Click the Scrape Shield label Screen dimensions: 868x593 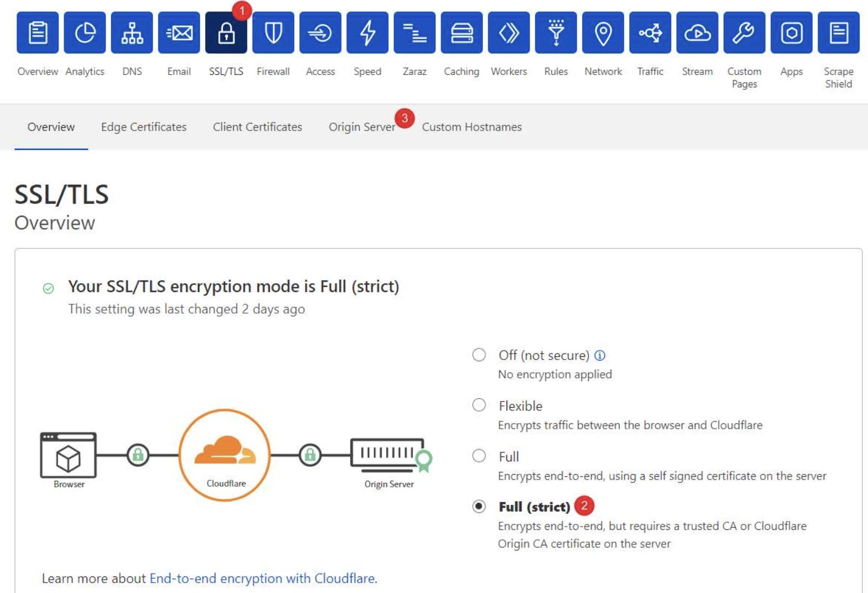[x=839, y=77]
